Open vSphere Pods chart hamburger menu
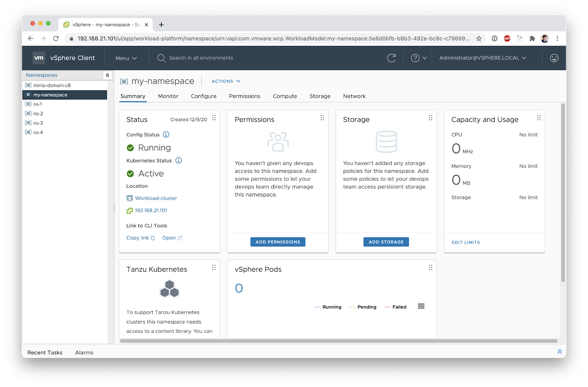Screen dimensions: 588x387 (x=421, y=306)
